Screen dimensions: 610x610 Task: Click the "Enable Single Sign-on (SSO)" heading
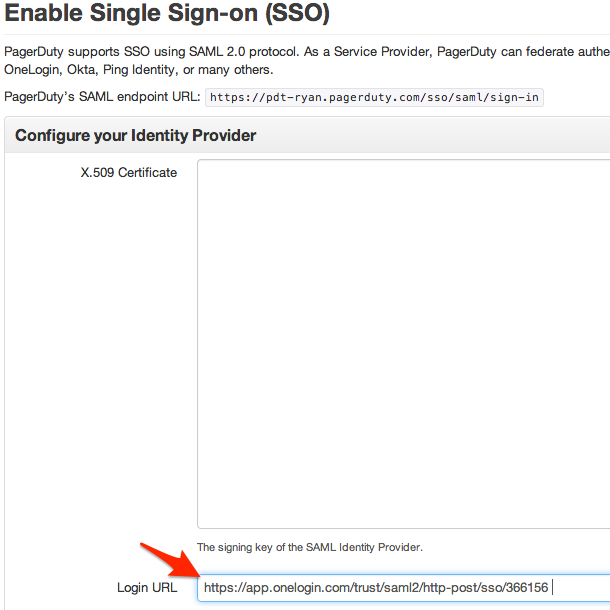(168, 16)
